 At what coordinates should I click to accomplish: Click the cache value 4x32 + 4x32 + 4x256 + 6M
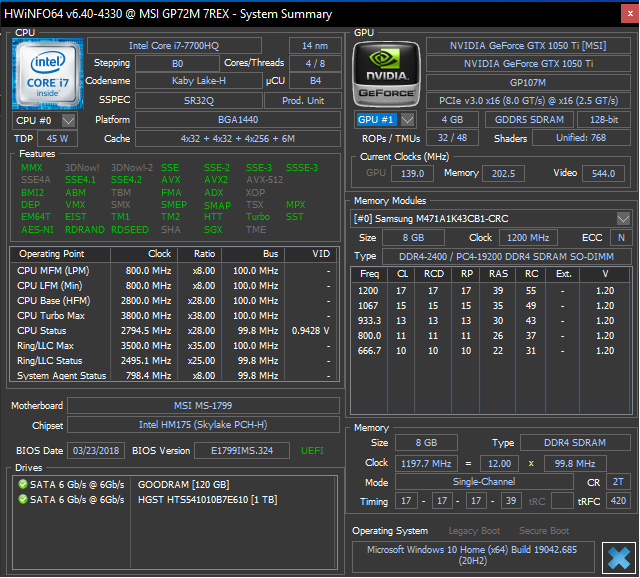(x=238, y=139)
